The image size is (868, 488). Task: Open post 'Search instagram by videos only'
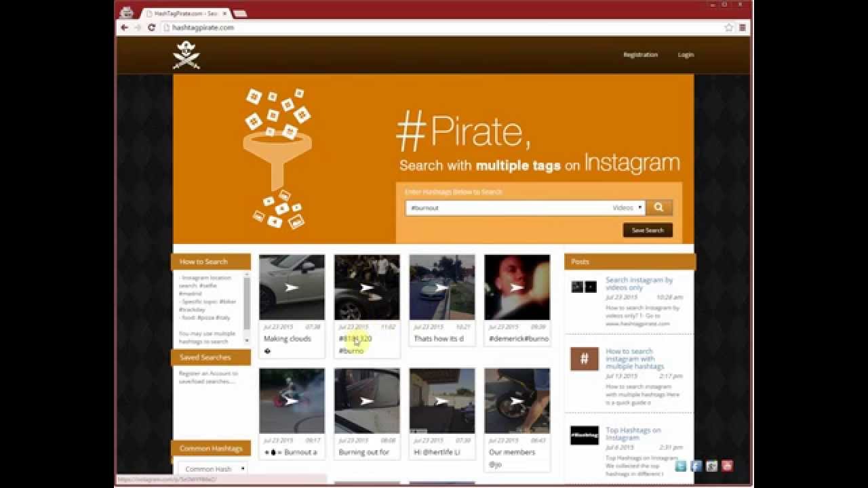pyautogui.click(x=639, y=284)
